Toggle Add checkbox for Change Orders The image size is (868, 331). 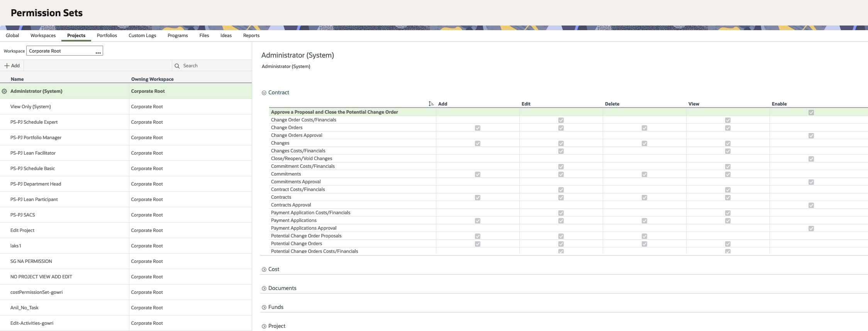pyautogui.click(x=478, y=128)
